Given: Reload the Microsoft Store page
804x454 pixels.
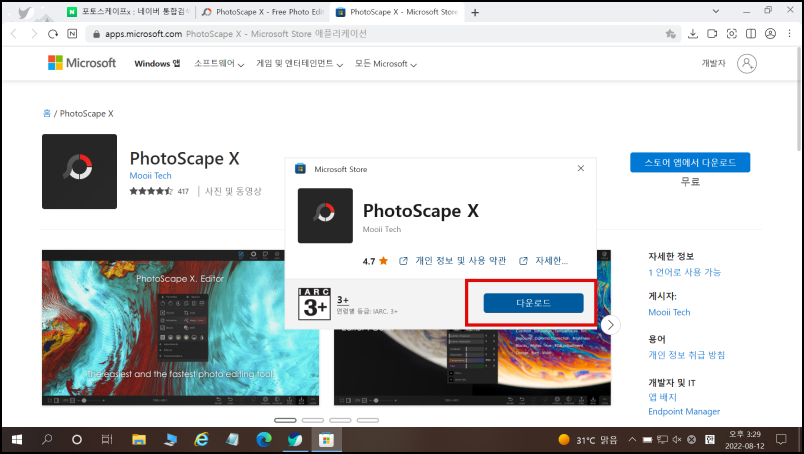Looking at the screenshot, I should 53,34.
